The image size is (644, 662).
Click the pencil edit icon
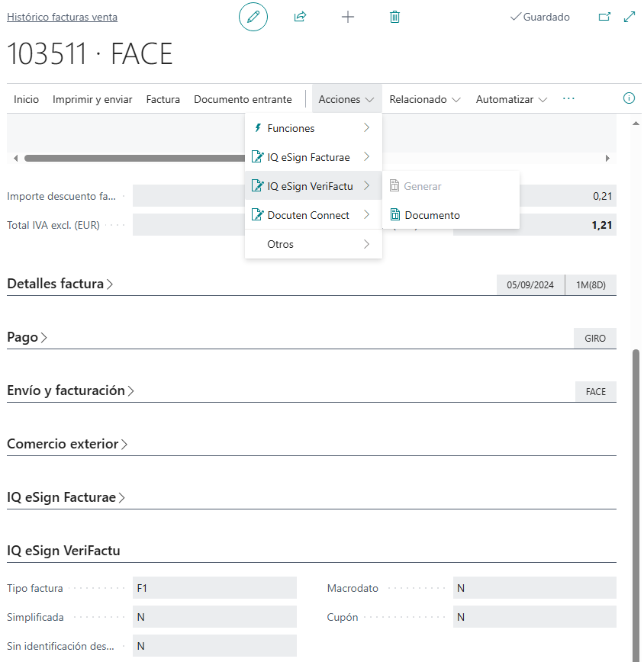click(x=253, y=17)
